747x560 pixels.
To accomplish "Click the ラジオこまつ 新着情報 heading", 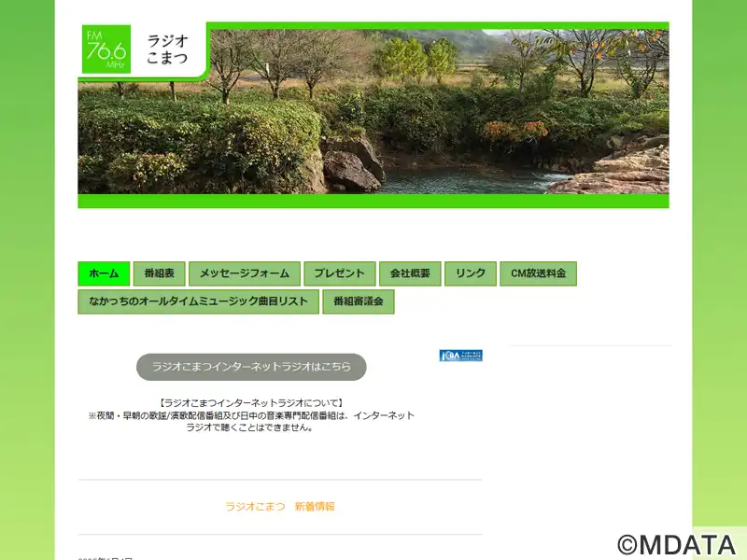I will [x=280, y=507].
